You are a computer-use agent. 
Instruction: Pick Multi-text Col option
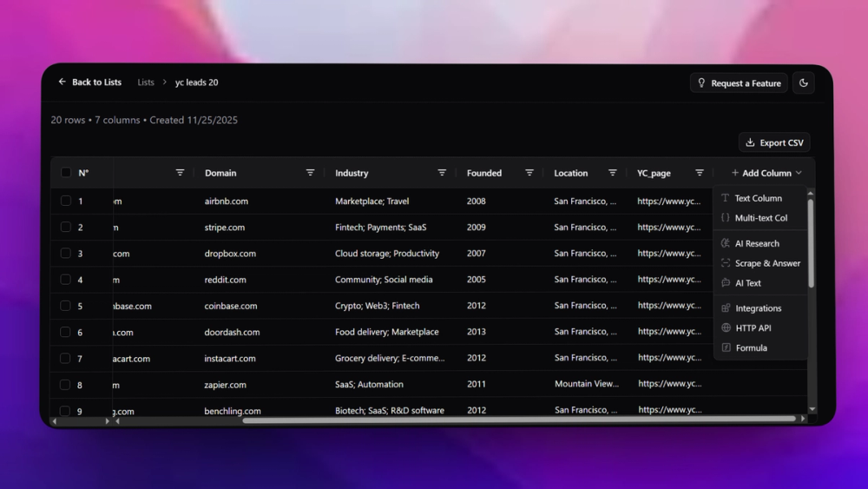point(760,218)
